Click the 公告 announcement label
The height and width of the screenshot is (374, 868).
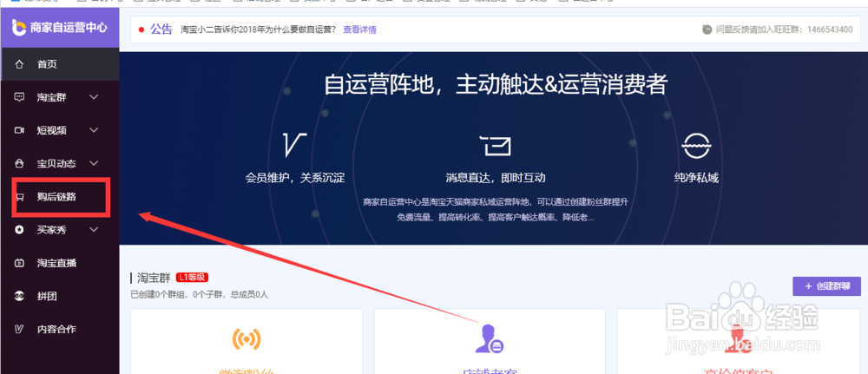tap(161, 30)
